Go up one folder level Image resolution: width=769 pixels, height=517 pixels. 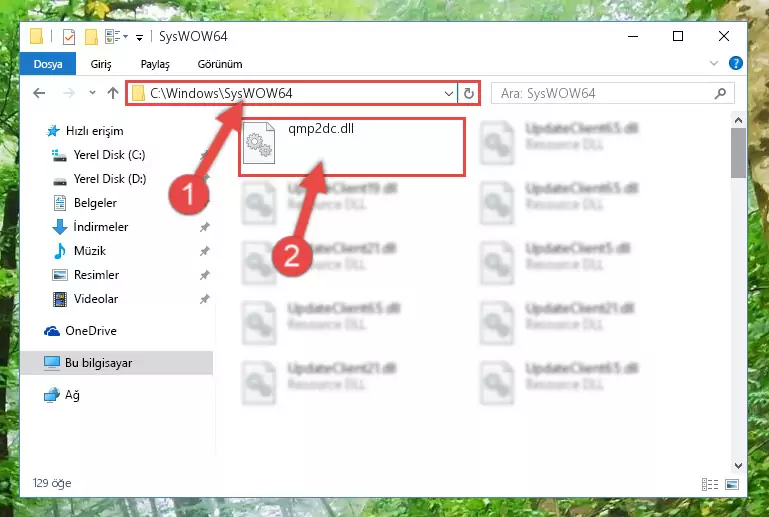coord(113,93)
